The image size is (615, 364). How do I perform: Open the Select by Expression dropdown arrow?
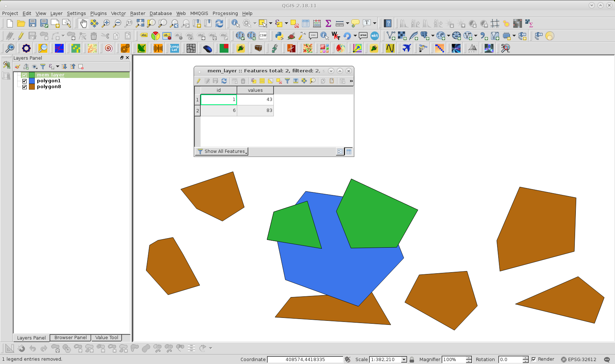click(286, 23)
